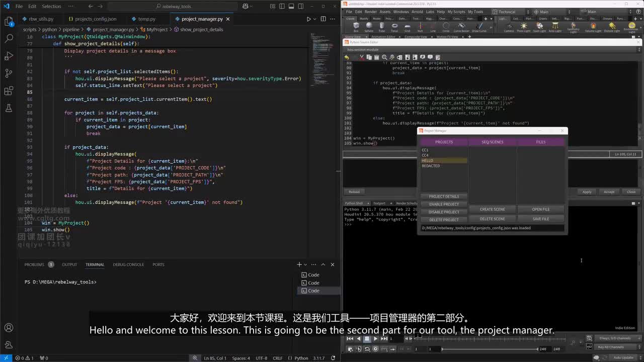The width and height of the screenshot is (644, 362).
Task: Select the REDACTED project in list
Action: (444, 166)
